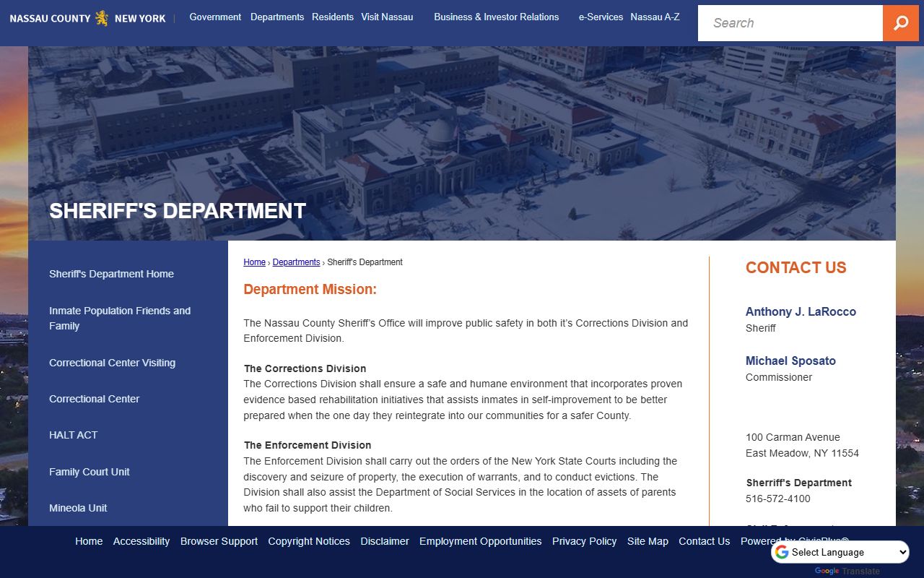Open the Nassau A-Z menu
The image size is (924, 578).
coord(655,17)
